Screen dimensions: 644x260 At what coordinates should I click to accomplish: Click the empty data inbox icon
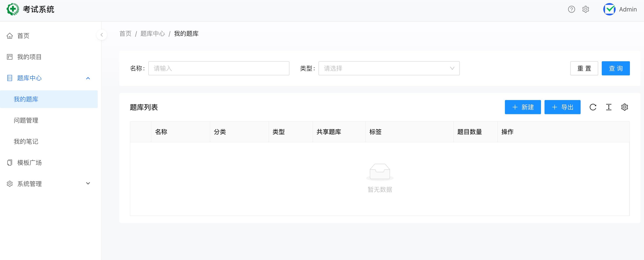(380, 172)
